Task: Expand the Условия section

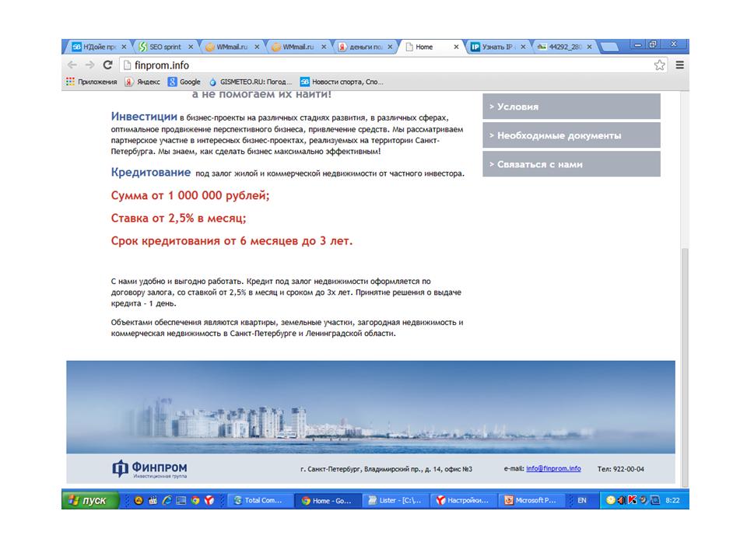Action: click(x=571, y=107)
